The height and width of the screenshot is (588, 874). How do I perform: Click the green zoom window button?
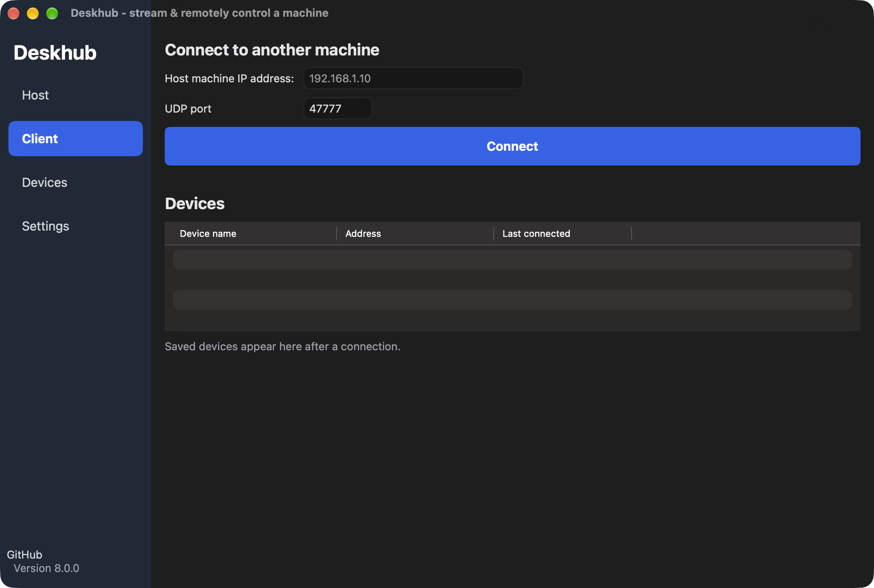click(52, 13)
